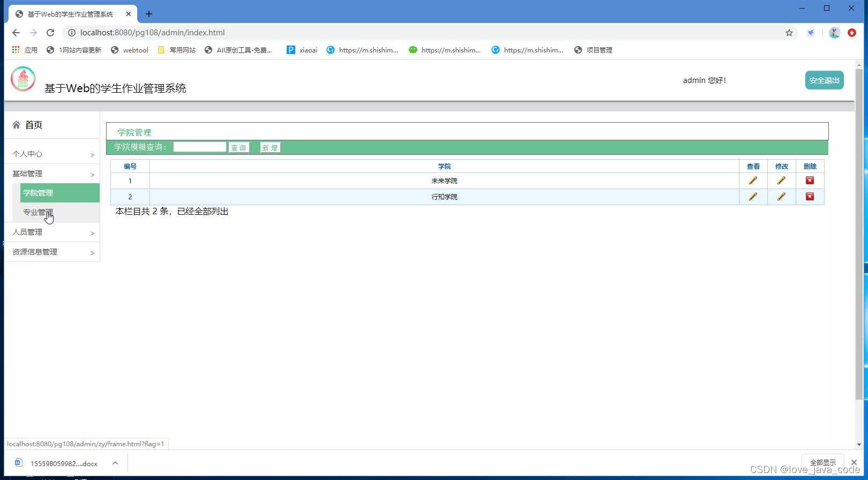
Task: Click the 新增 add button
Action: pos(270,148)
